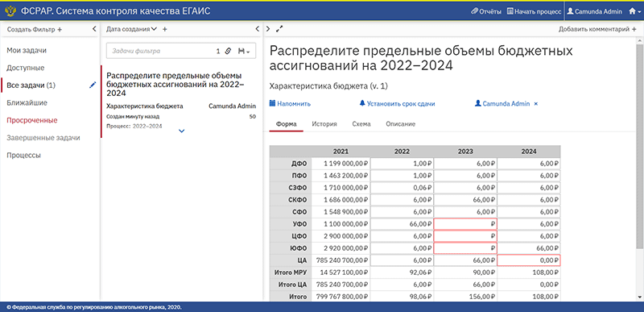This screenshot has height=312, width=644.
Task: Click Итого МРУ row label
Action: pos(291,272)
